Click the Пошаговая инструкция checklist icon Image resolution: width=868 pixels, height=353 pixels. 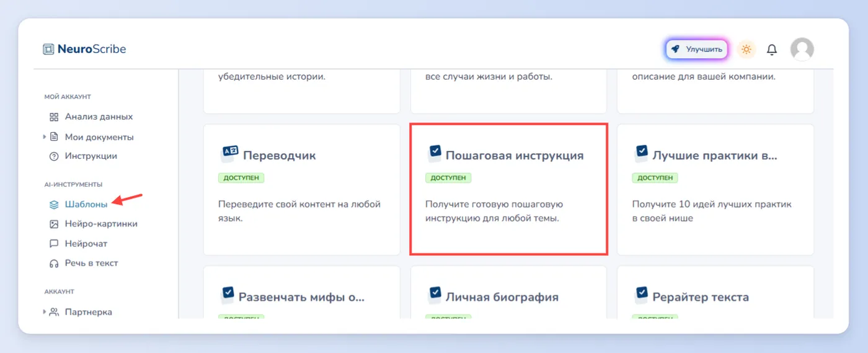pos(435,153)
